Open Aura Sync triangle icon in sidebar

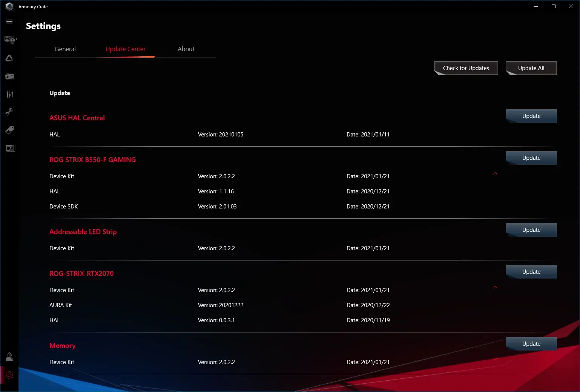pyautogui.click(x=9, y=58)
